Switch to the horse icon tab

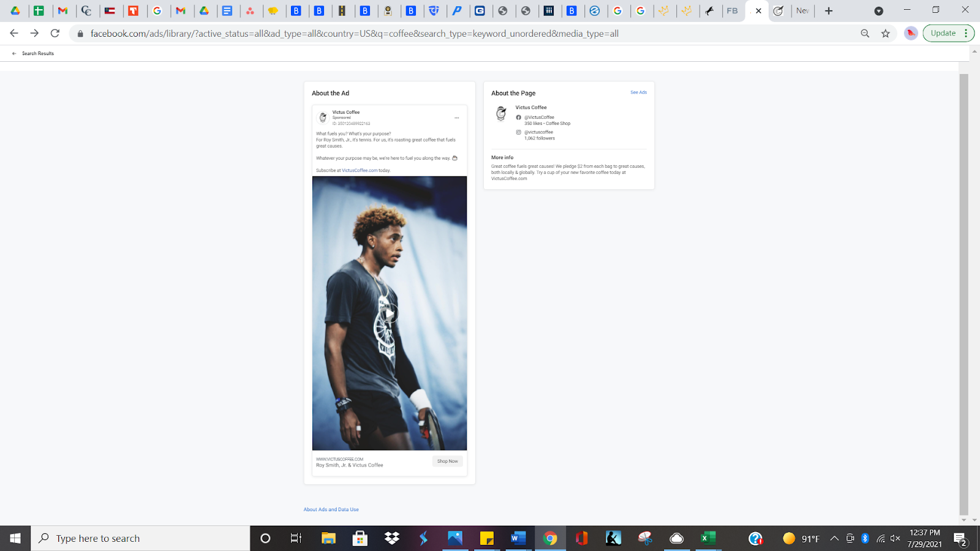709,11
